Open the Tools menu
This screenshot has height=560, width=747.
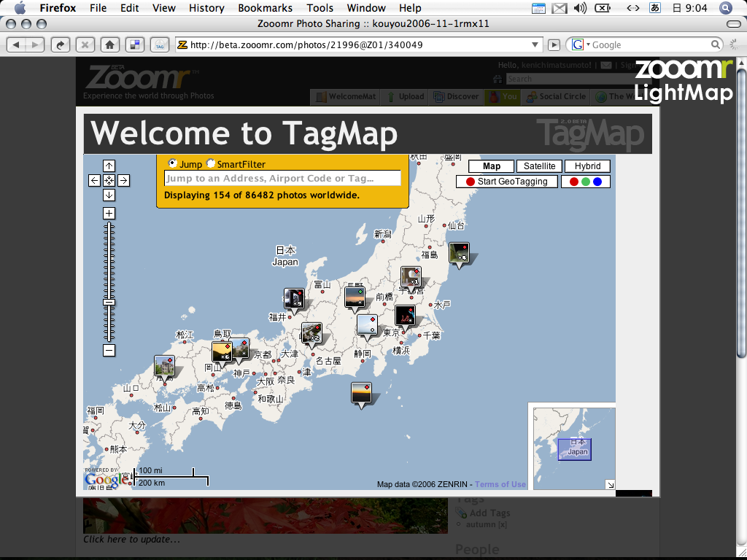320,8
